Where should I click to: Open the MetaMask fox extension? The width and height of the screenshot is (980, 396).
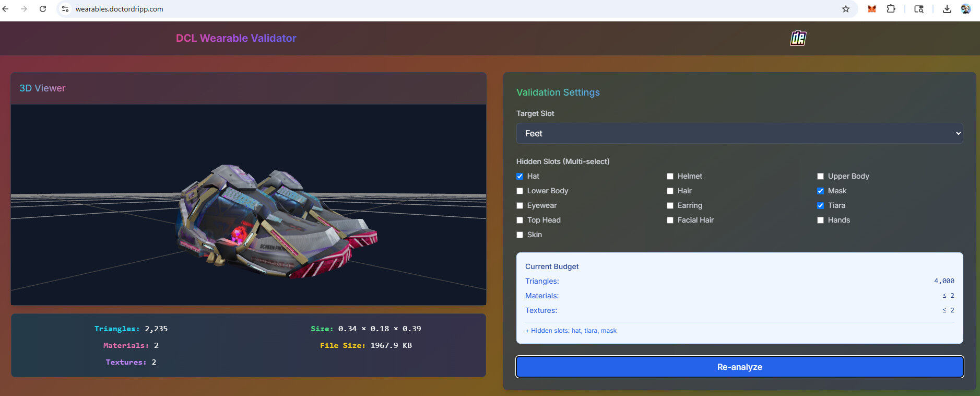tap(871, 9)
